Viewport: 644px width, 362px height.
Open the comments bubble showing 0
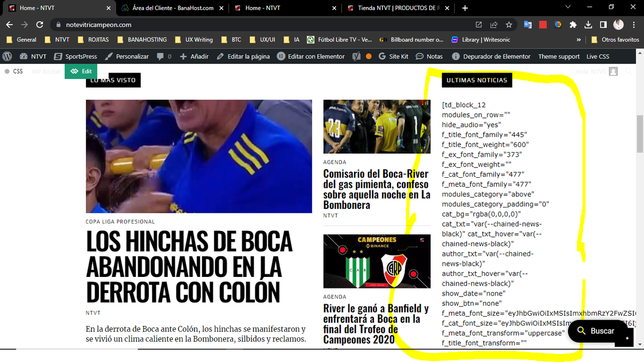165,56
